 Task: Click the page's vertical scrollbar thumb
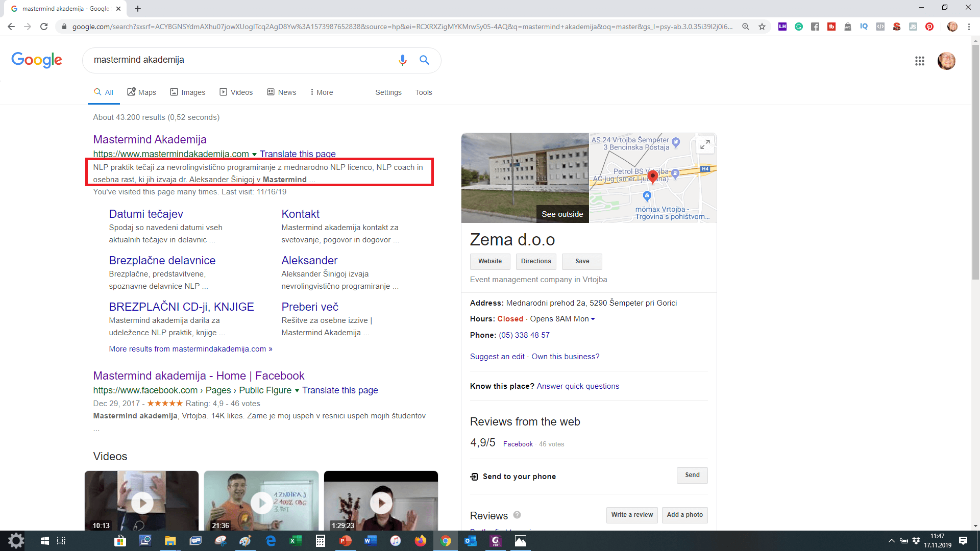pos(975,161)
